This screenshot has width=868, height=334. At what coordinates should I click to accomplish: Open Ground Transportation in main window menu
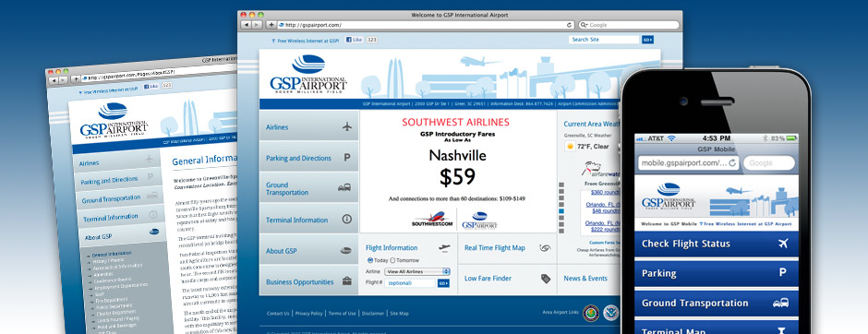[309, 188]
